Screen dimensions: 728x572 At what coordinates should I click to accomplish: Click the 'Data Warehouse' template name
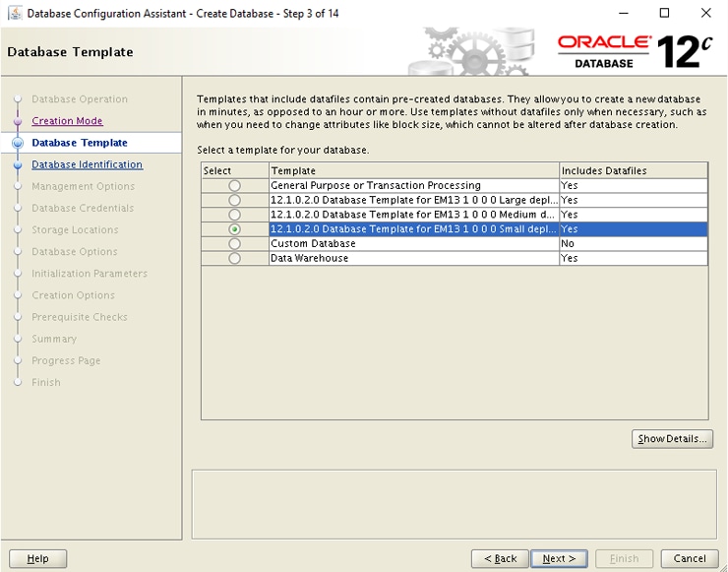point(413,258)
